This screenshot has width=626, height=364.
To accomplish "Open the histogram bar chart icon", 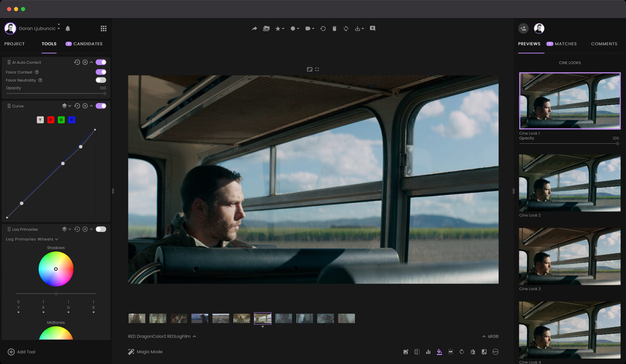I will coord(428,352).
